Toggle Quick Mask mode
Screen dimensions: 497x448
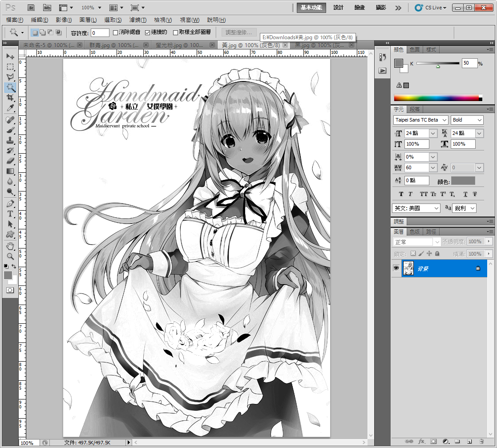10,290
